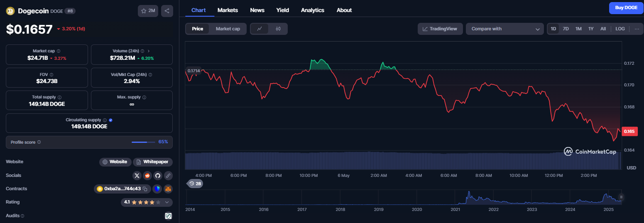Click the $0.1657 price text
644x223 pixels.
tap(29, 29)
